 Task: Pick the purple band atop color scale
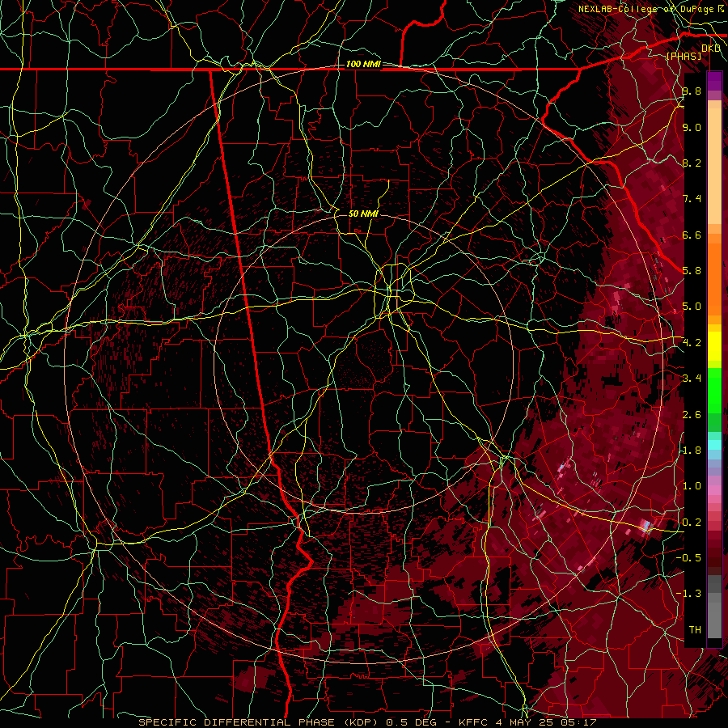pos(714,81)
